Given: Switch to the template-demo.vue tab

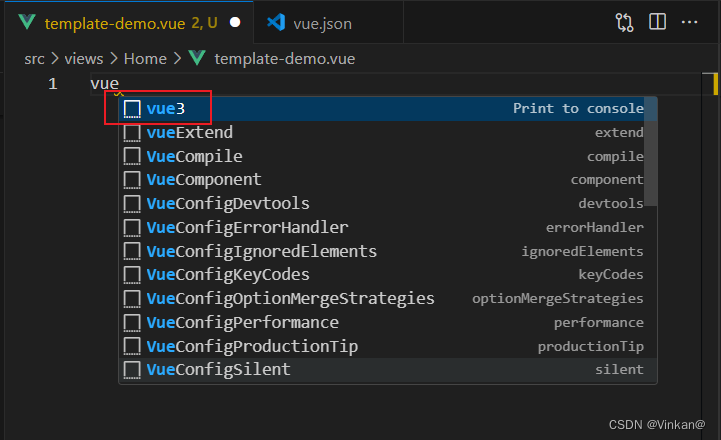Looking at the screenshot, I should pyautogui.click(x=129, y=23).
